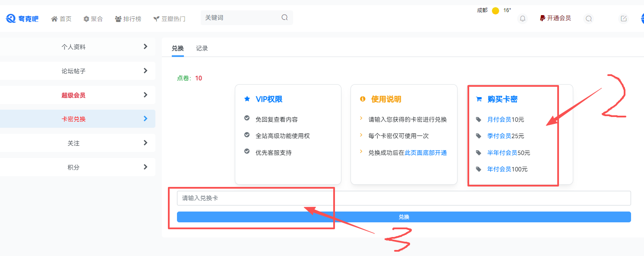Open the compose/edit icon near top right

623,19
